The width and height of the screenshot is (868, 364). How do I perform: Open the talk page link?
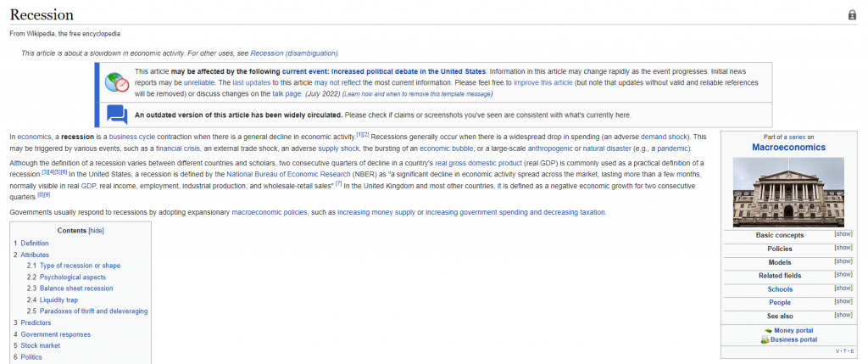coord(287,94)
